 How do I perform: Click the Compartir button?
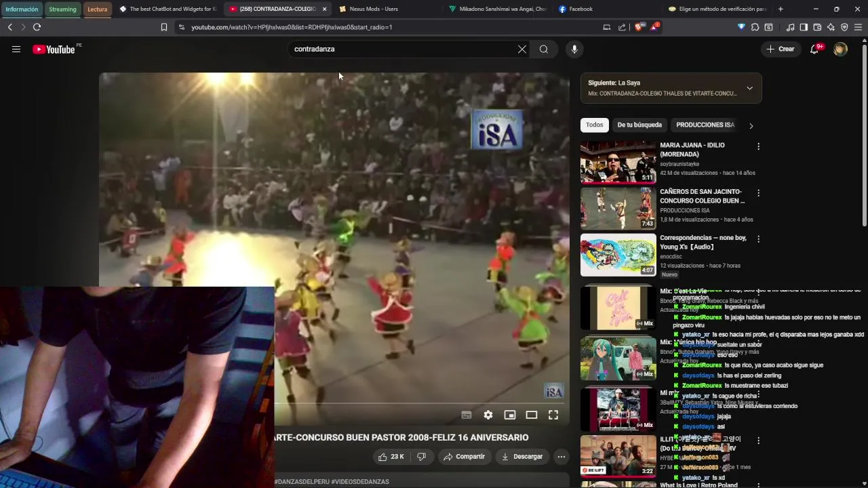coord(465,457)
